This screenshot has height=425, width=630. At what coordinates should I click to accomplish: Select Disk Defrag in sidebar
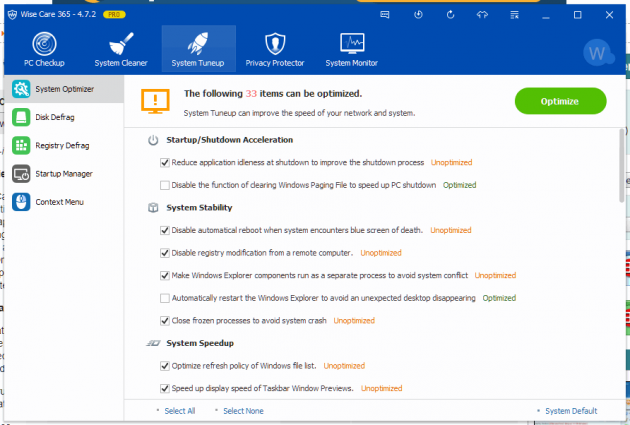[55, 117]
